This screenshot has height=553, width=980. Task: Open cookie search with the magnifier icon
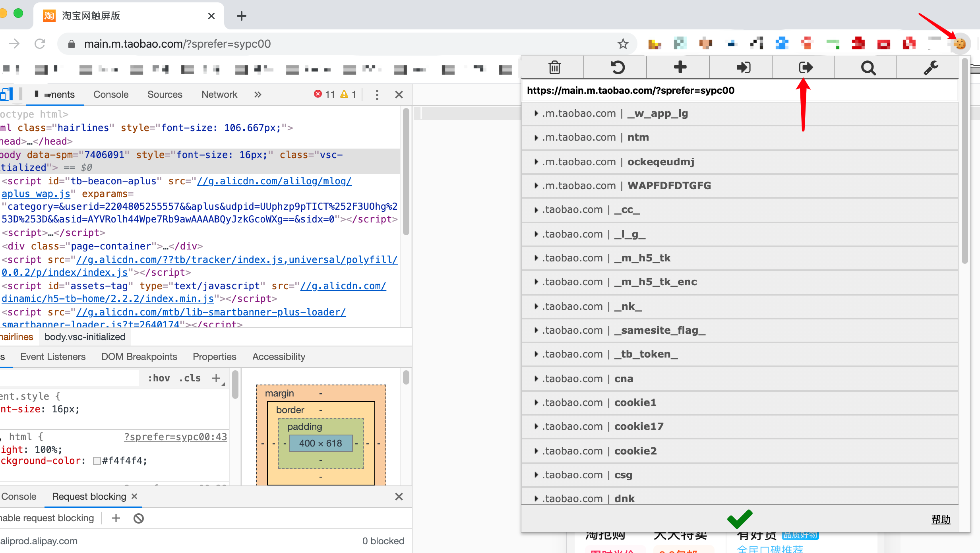[868, 68]
